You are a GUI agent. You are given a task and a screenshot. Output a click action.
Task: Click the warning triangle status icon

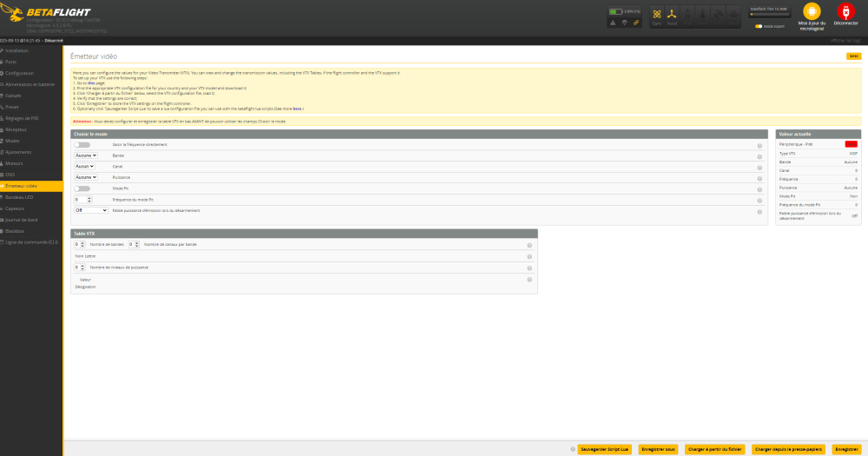[612, 23]
